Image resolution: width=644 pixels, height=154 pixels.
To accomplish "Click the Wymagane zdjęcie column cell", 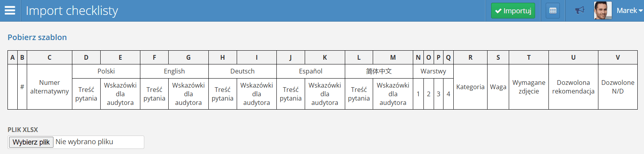I will pos(529,87).
